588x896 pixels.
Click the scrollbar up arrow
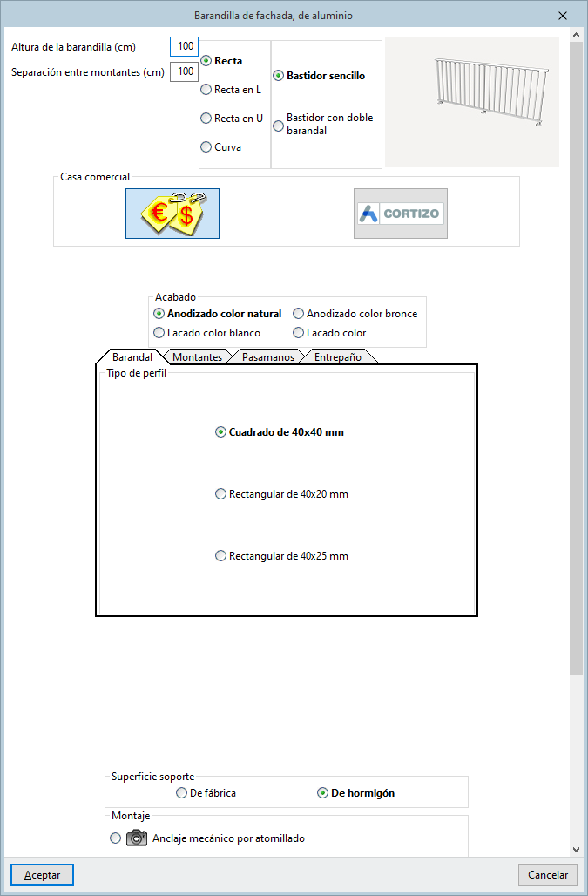coord(576,36)
